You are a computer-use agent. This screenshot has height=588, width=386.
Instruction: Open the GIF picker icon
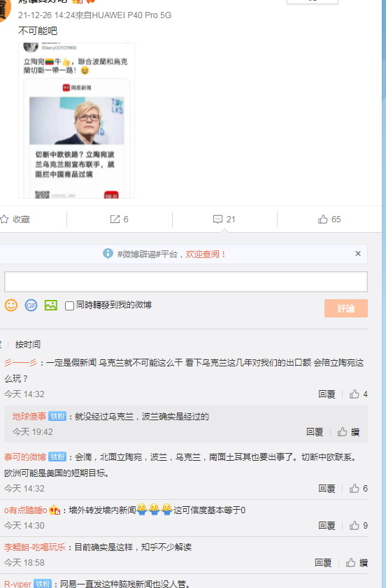[x=31, y=306]
